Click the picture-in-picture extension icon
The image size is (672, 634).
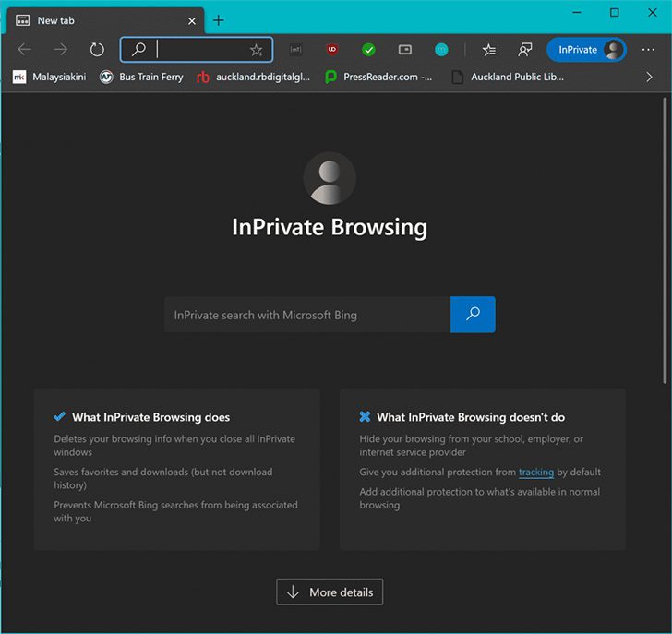pyautogui.click(x=405, y=50)
